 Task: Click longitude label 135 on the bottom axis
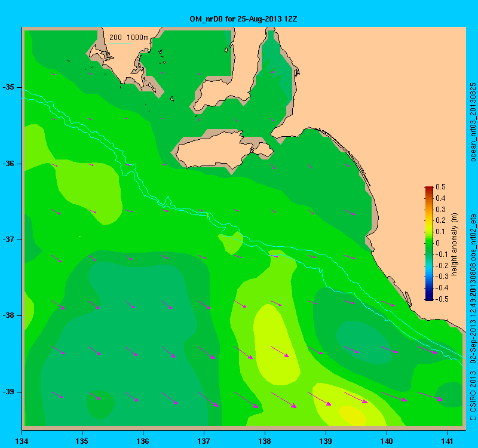(82, 441)
